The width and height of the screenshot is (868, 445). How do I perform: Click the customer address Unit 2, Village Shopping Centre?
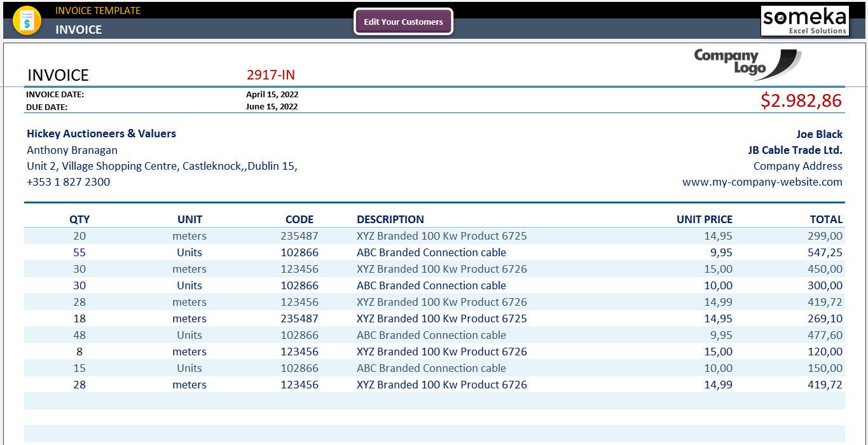pos(162,166)
